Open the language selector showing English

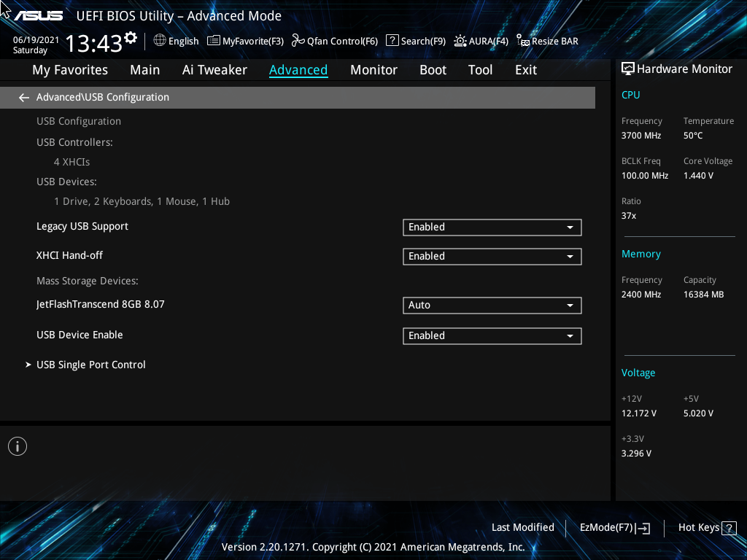(176, 41)
